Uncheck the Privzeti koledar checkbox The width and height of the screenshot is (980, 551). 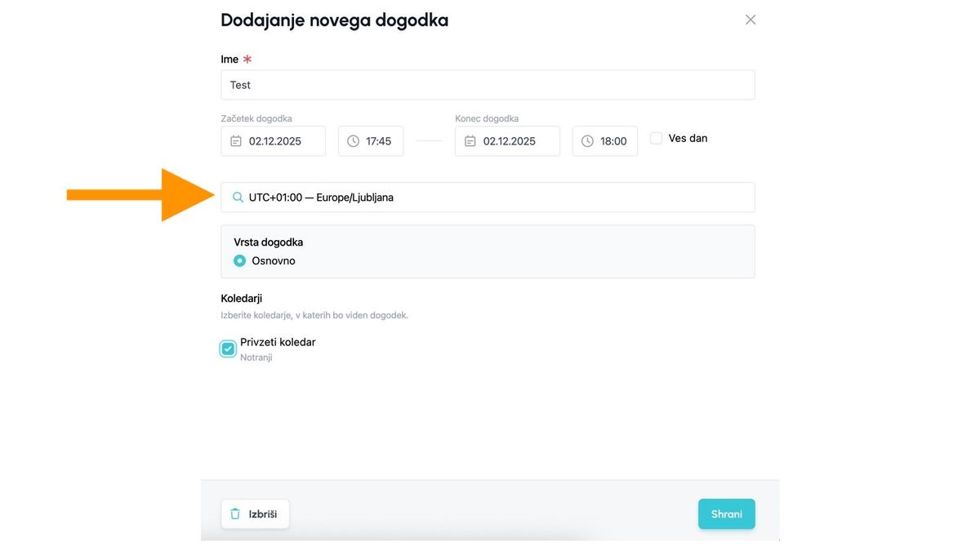[x=228, y=349]
